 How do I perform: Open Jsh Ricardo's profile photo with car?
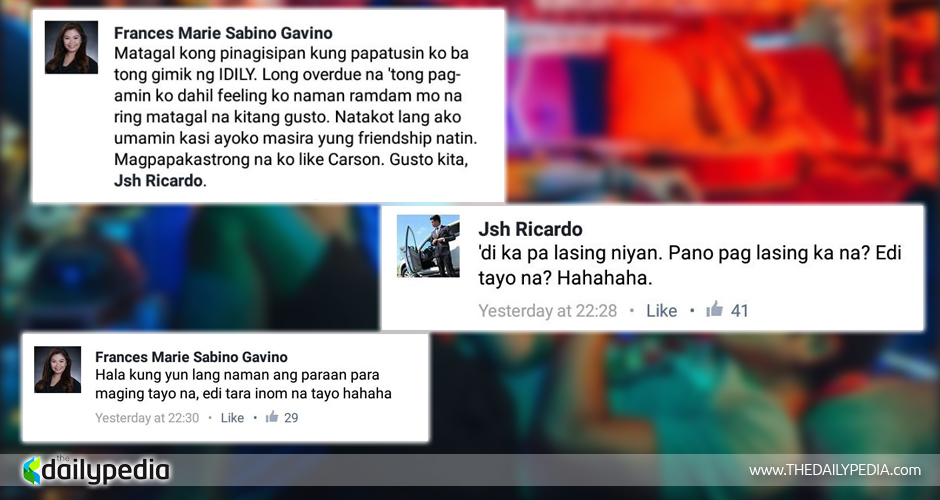click(428, 246)
